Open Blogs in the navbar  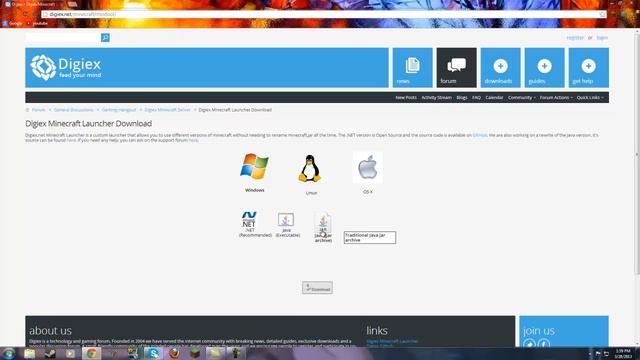tap(462, 98)
